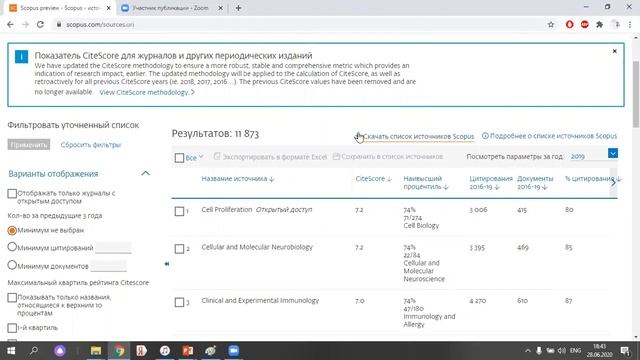Select the Cell Proliferation row checkbox
This screenshot has width=640, height=360.
tap(179, 211)
